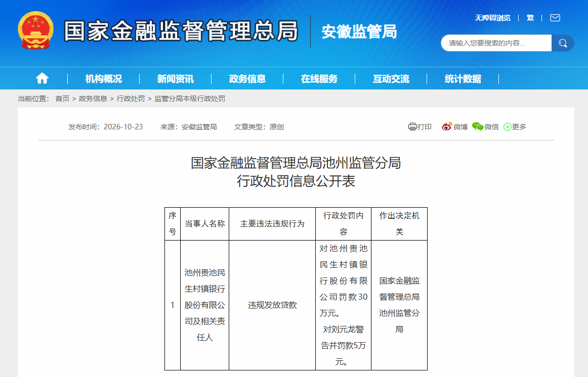Click 行政处罚 in the breadcrumb

click(131, 99)
